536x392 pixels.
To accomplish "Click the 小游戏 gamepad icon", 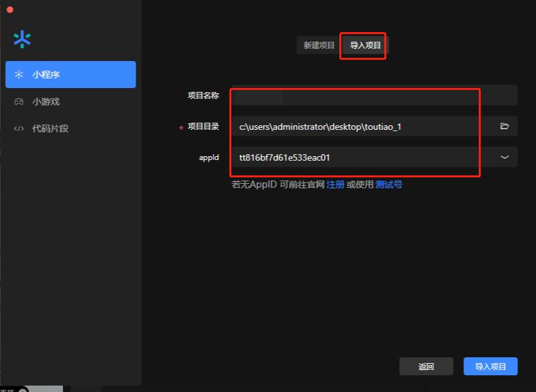I will pyautogui.click(x=19, y=102).
